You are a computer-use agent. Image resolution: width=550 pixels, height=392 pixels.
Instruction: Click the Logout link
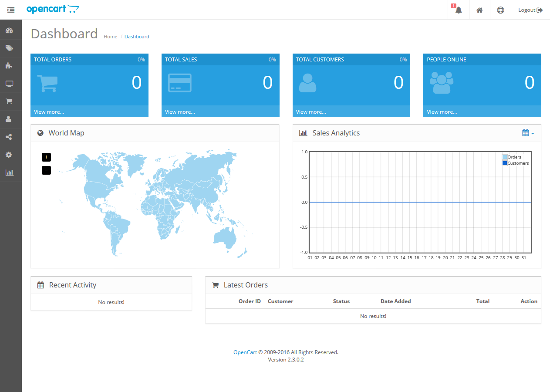click(530, 10)
